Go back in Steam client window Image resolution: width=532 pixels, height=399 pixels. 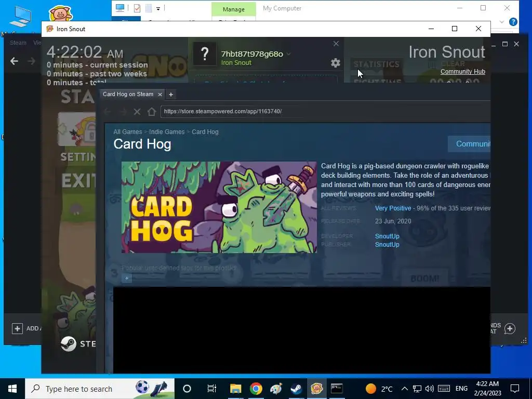point(14,61)
